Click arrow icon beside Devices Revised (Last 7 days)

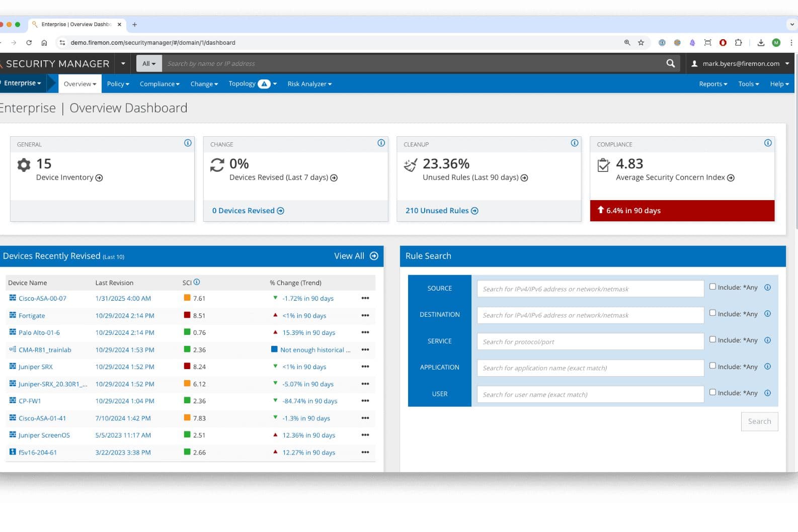click(x=334, y=178)
